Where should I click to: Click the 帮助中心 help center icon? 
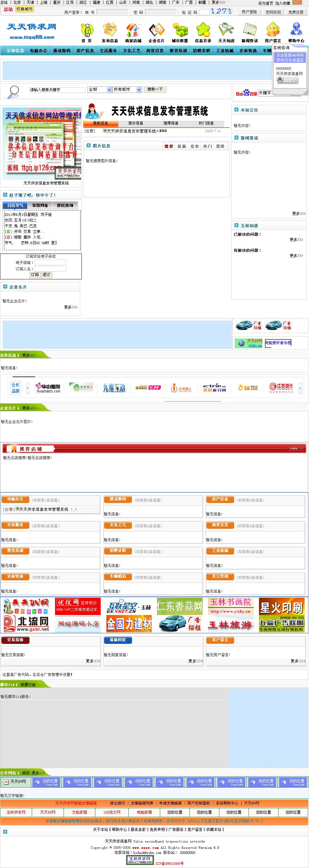point(296,30)
